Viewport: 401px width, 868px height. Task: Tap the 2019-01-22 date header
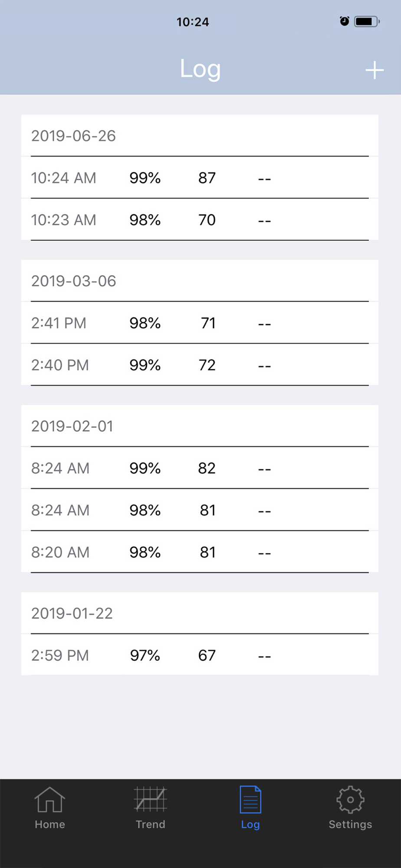click(72, 613)
